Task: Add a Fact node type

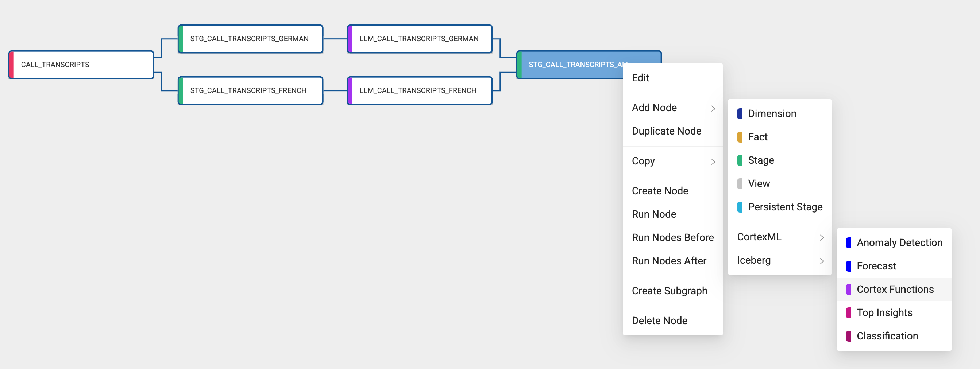Action: 779,137
